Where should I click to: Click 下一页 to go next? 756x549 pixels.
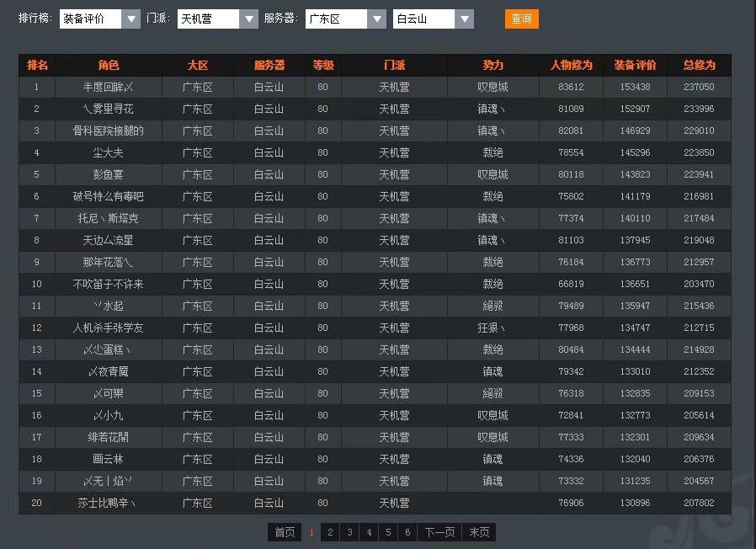click(439, 532)
